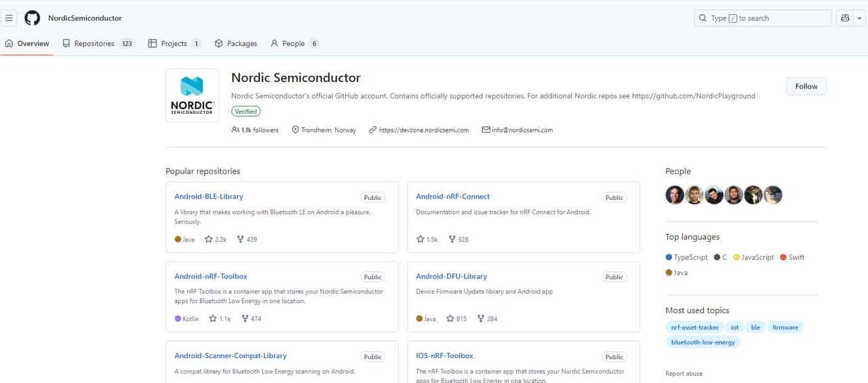Open the Android-BLE-Library repository link
868x383 pixels.
click(209, 197)
